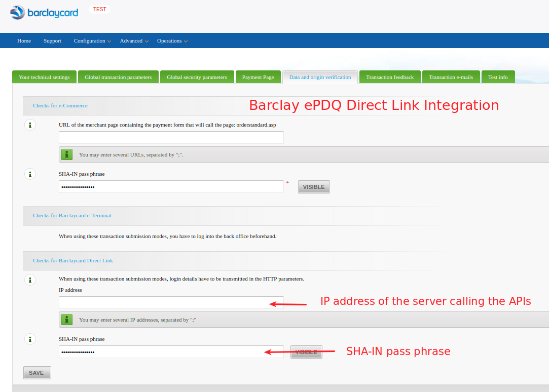Click green info icon in several URLs hint
Screen dimensions: 549x392
pos(67,154)
